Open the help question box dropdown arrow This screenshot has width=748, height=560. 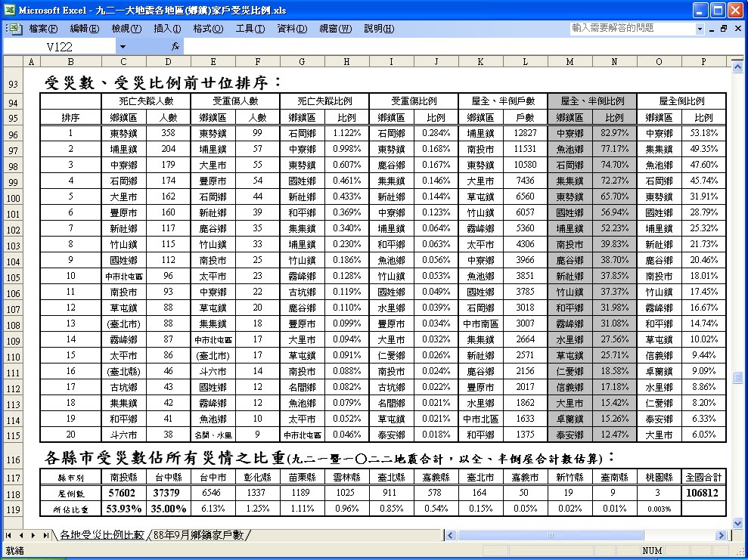point(700,28)
